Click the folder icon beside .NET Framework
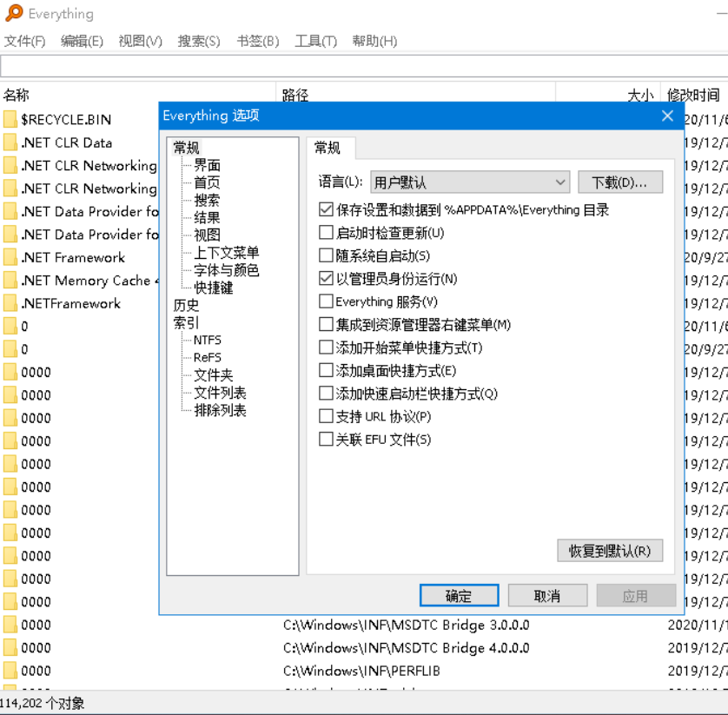728x715 pixels. [10, 258]
